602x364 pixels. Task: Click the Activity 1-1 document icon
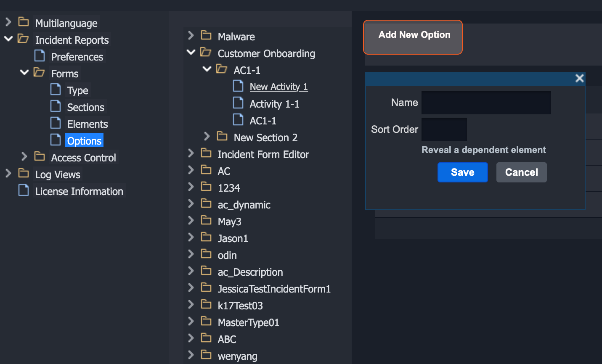pos(238,103)
